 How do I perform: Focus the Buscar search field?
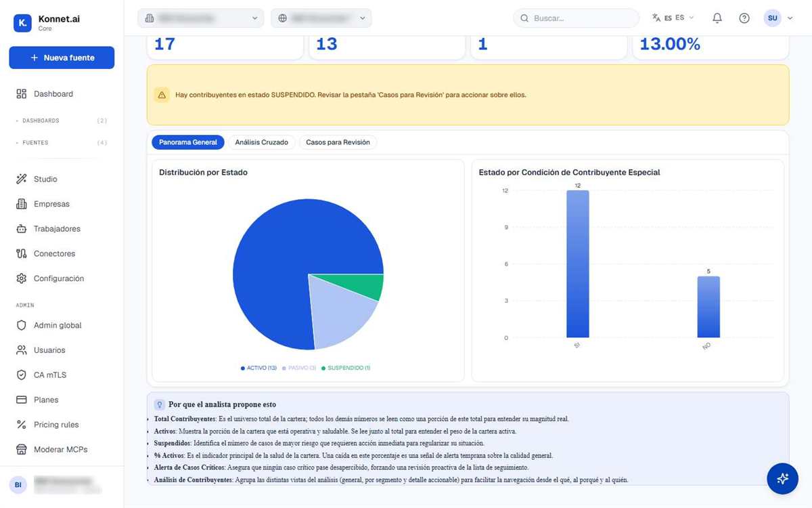pyautogui.click(x=577, y=18)
